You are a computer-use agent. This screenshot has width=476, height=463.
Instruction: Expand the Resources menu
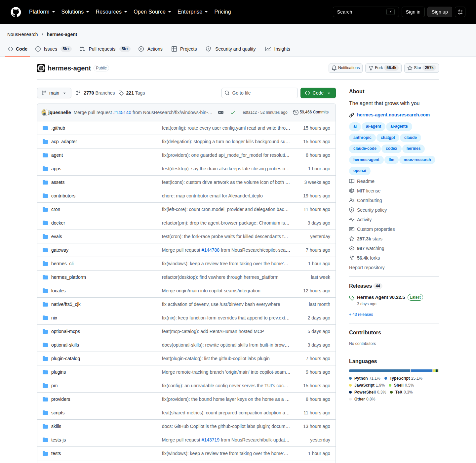click(111, 12)
